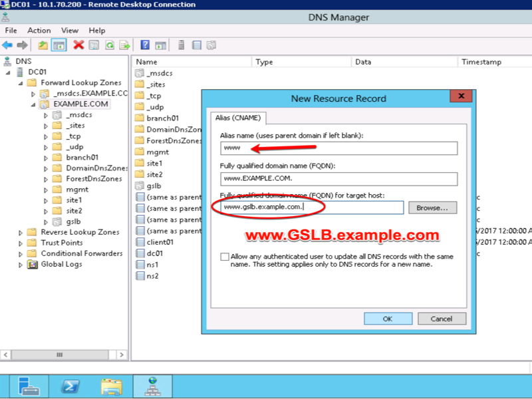Click the blue Back arrow toolbar icon

click(7, 45)
